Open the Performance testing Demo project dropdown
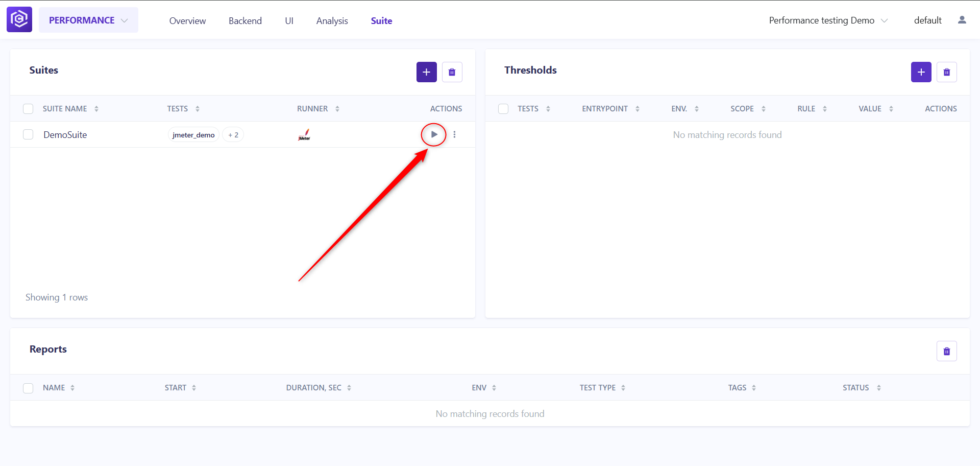Image resolution: width=980 pixels, height=466 pixels. point(828,20)
